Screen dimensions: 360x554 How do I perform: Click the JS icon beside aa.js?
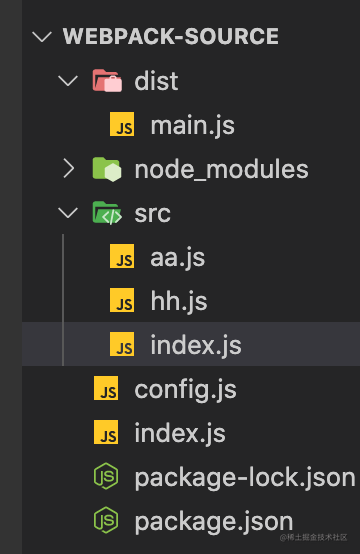pyautogui.click(x=122, y=256)
